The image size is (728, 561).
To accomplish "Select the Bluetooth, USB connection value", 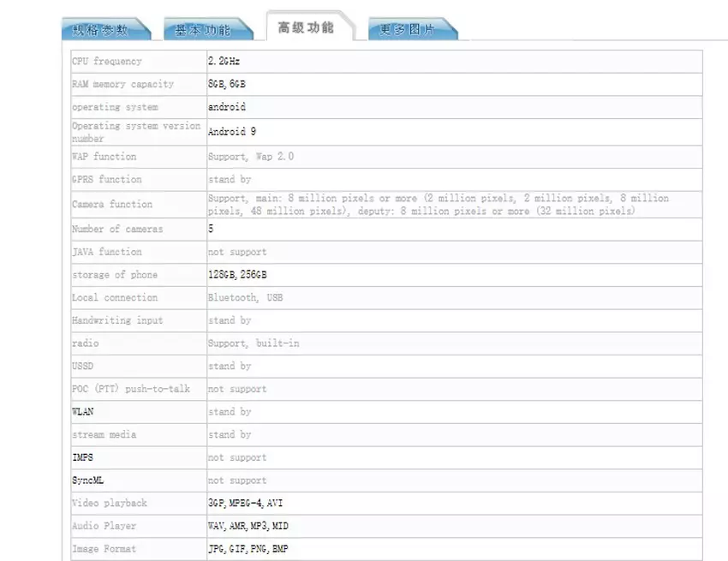I will coord(245,298).
